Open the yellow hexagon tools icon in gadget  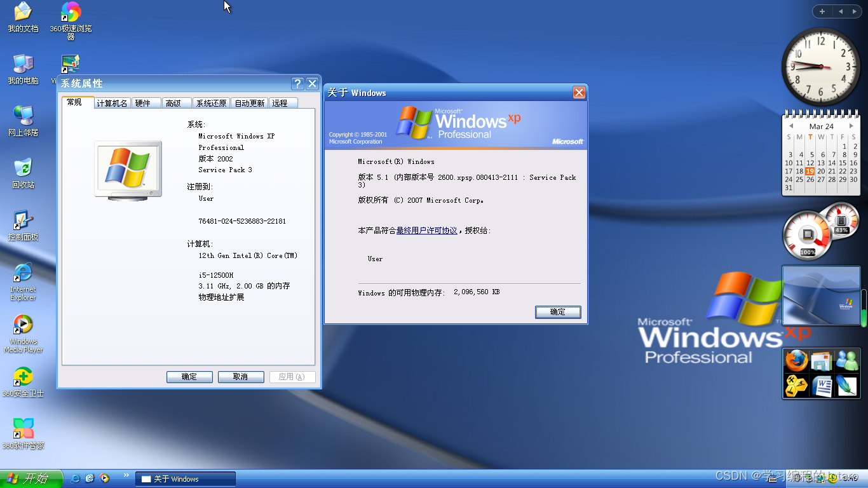796,385
